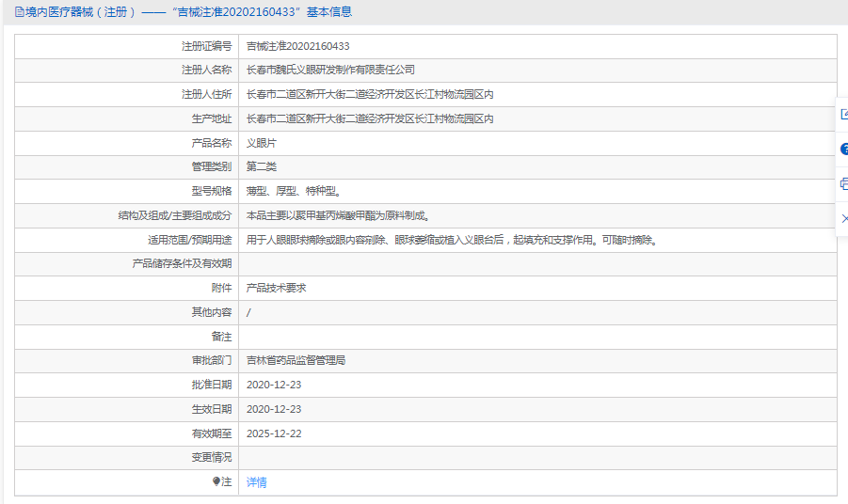
Task: Click 生效日期 value 2020-12-23
Action: (274, 409)
